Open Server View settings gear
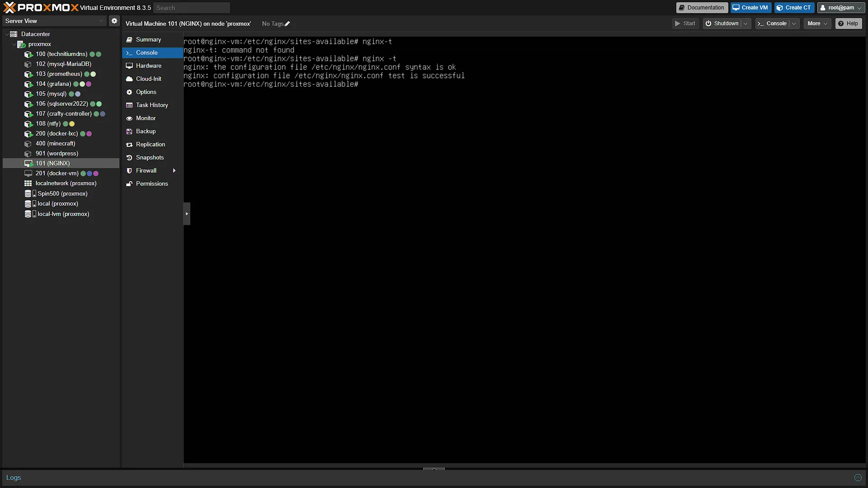868x488 pixels. point(114,21)
